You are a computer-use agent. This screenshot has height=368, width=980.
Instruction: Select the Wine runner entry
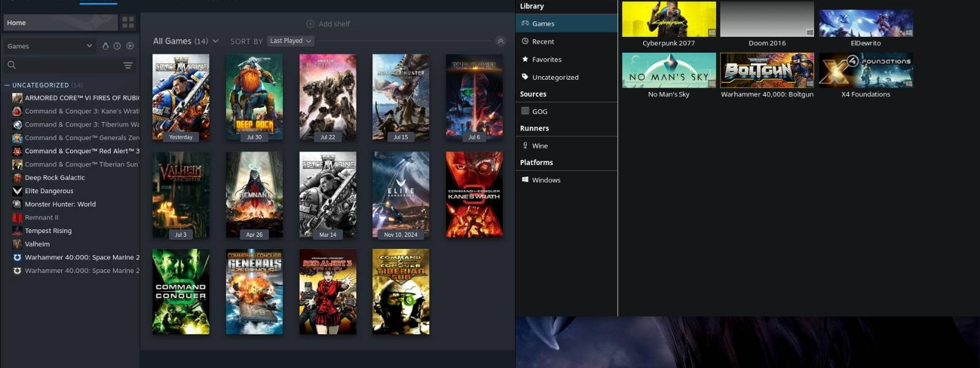click(x=540, y=146)
